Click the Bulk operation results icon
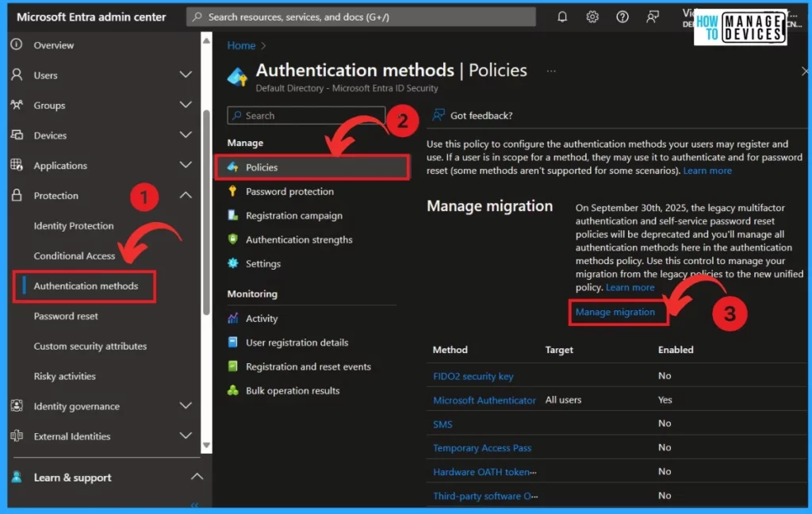 [233, 390]
